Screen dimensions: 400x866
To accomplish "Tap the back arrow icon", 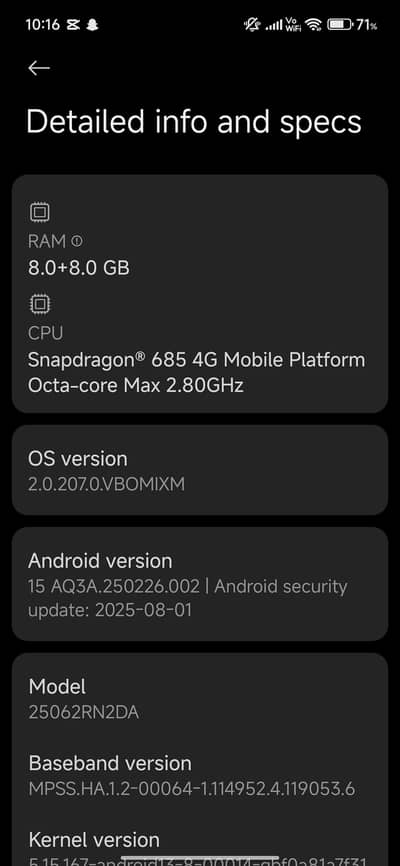I will [39, 68].
